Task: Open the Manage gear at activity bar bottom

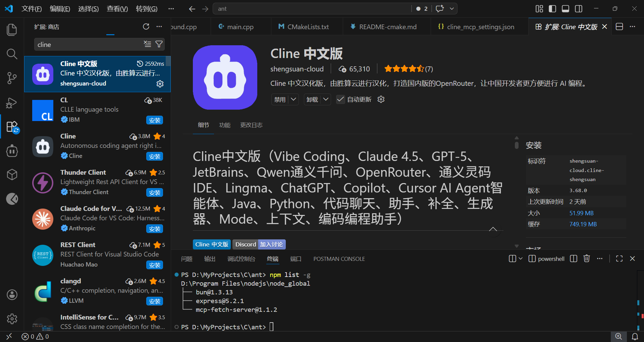Action: [12, 319]
